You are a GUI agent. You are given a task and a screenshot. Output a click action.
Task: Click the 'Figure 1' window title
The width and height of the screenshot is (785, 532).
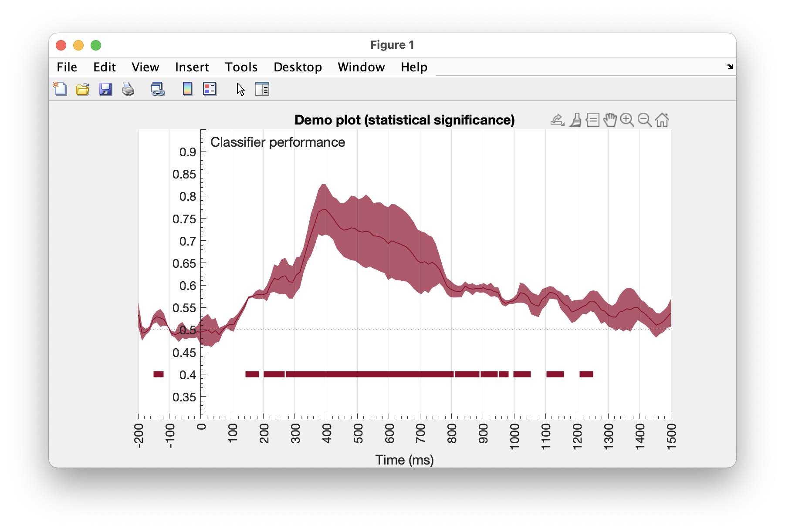[x=392, y=45]
